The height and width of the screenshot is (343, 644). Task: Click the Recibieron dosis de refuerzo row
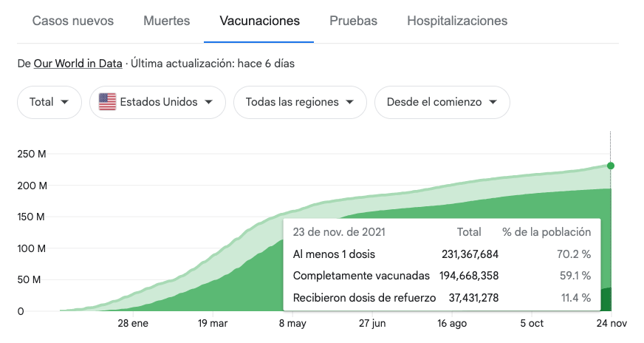[x=441, y=298]
